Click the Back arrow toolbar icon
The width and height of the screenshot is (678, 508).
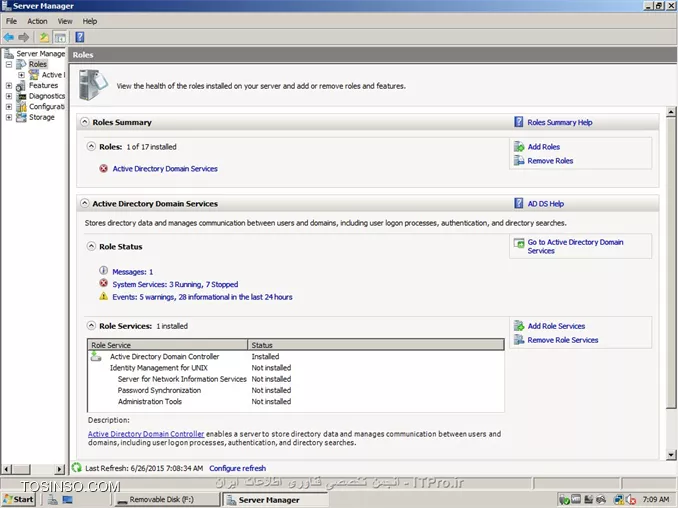9,37
